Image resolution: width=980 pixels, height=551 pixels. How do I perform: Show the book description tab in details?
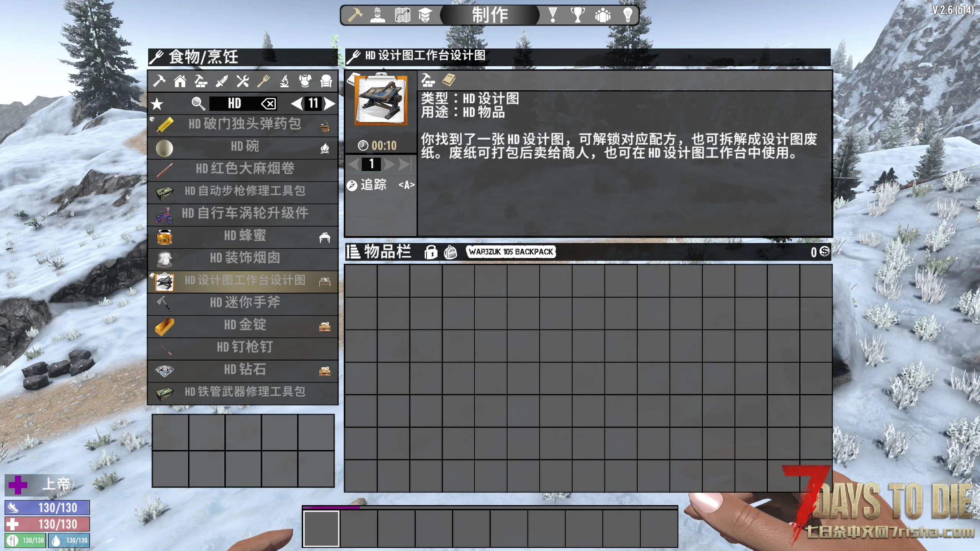tap(449, 80)
